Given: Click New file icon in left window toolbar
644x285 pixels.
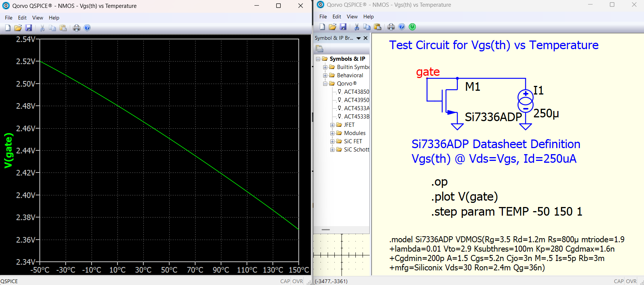Looking at the screenshot, I should (x=8, y=28).
